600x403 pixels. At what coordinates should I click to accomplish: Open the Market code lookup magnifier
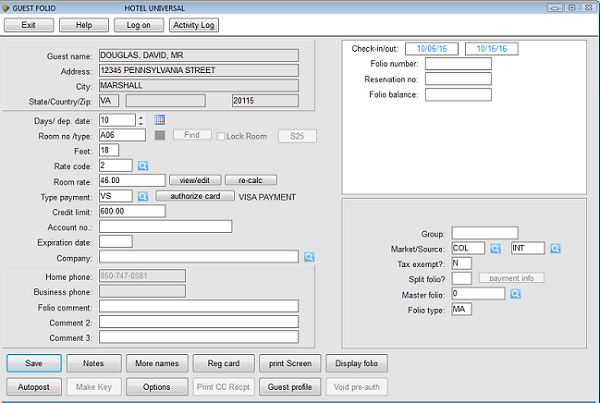496,248
